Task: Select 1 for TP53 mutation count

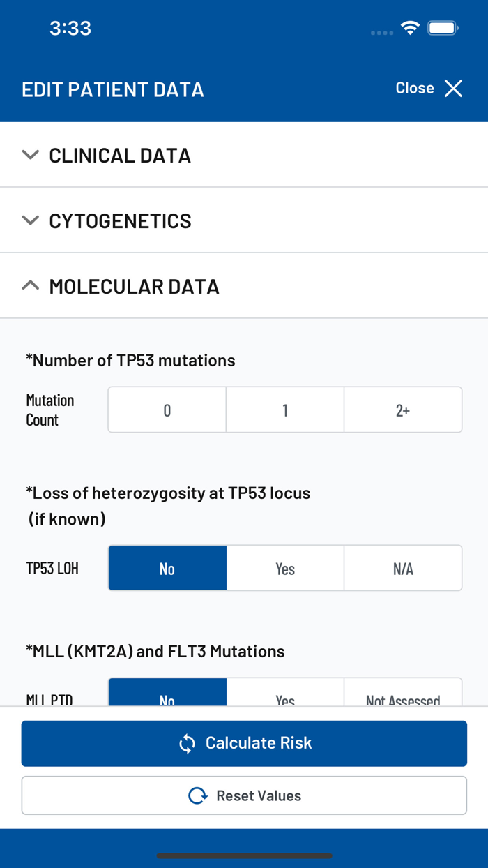Action: pos(285,410)
